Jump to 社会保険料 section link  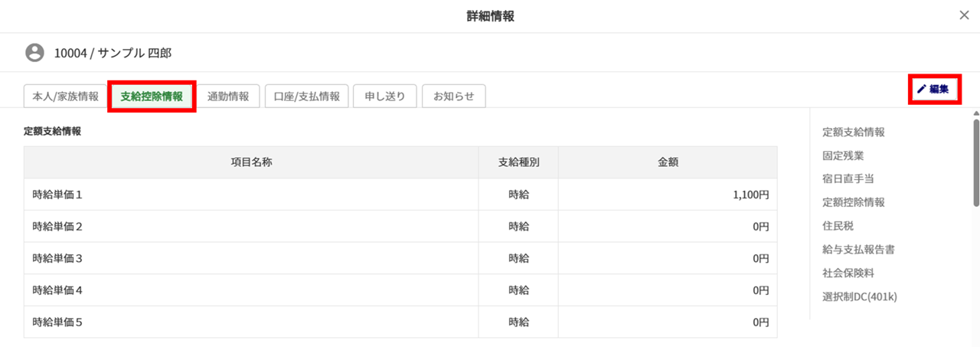(x=848, y=273)
